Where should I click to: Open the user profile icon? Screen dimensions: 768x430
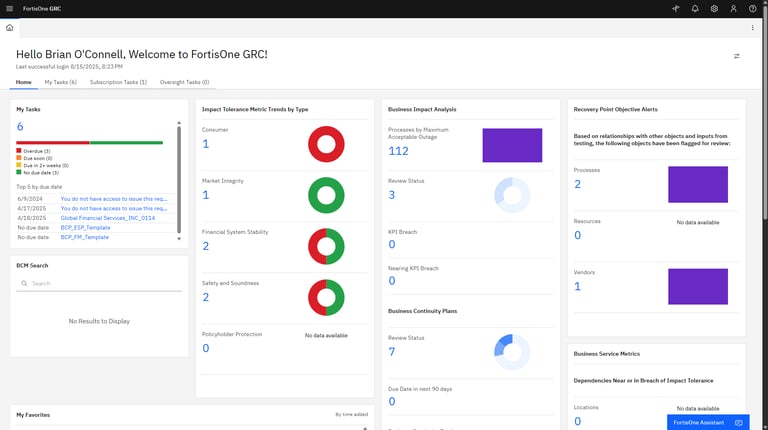click(733, 8)
